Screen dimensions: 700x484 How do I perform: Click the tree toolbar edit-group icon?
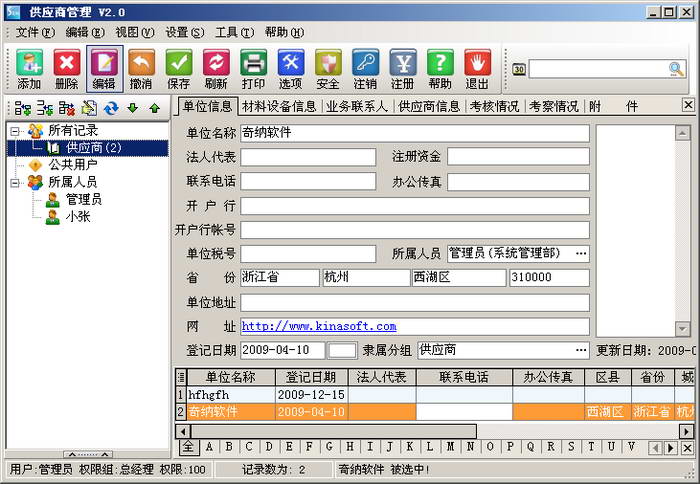pos(89,108)
